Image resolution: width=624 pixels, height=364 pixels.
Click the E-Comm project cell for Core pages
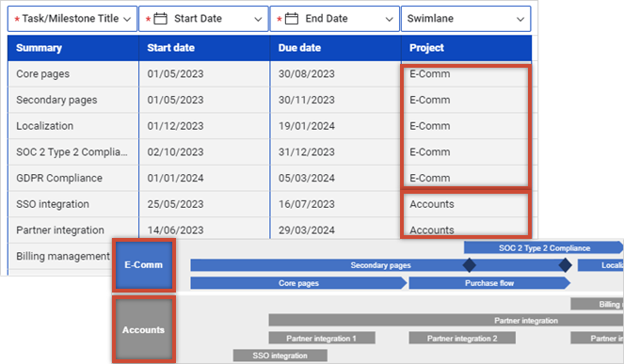click(x=467, y=74)
